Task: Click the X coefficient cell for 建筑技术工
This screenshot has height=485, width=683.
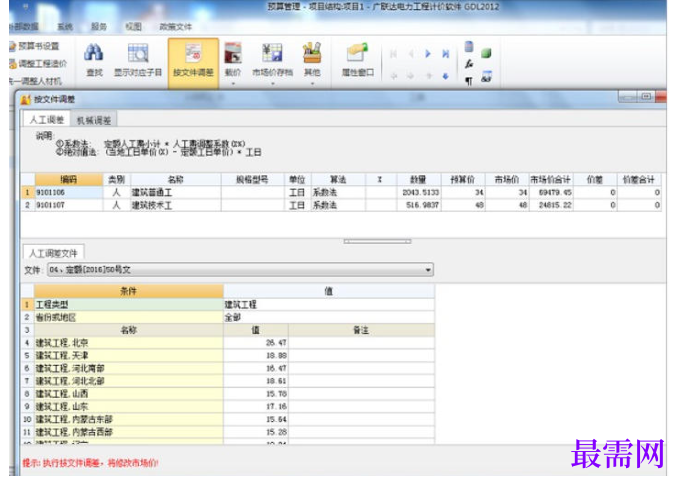Action: [x=381, y=205]
